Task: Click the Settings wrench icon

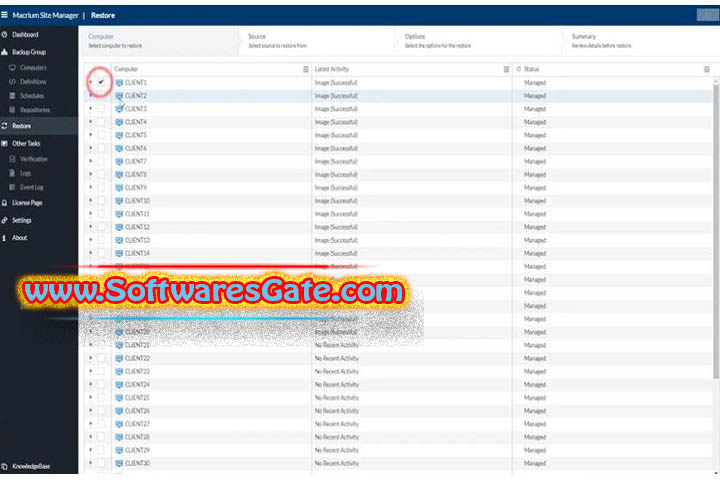Action: (x=4, y=220)
